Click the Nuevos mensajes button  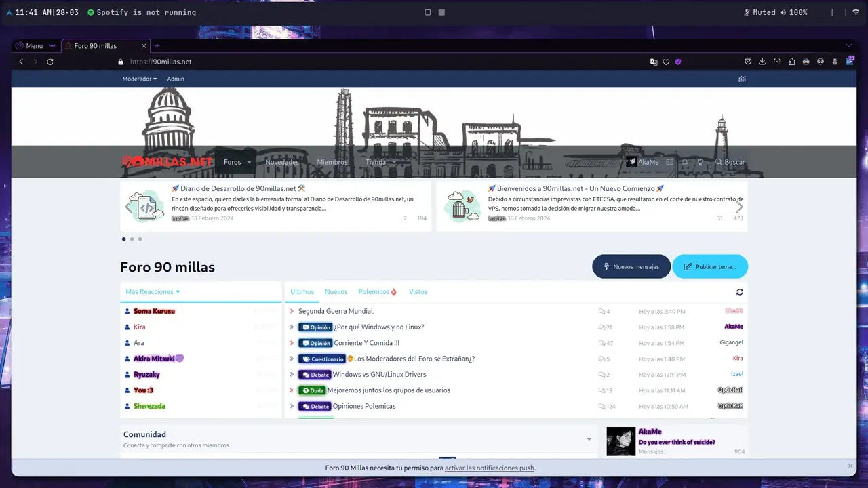coord(631,266)
